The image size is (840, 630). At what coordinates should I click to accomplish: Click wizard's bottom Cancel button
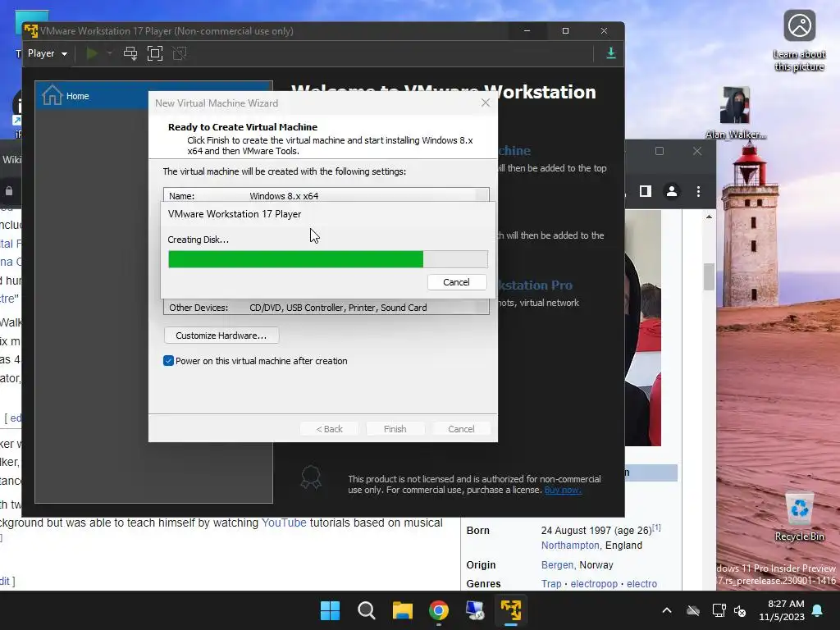(461, 429)
